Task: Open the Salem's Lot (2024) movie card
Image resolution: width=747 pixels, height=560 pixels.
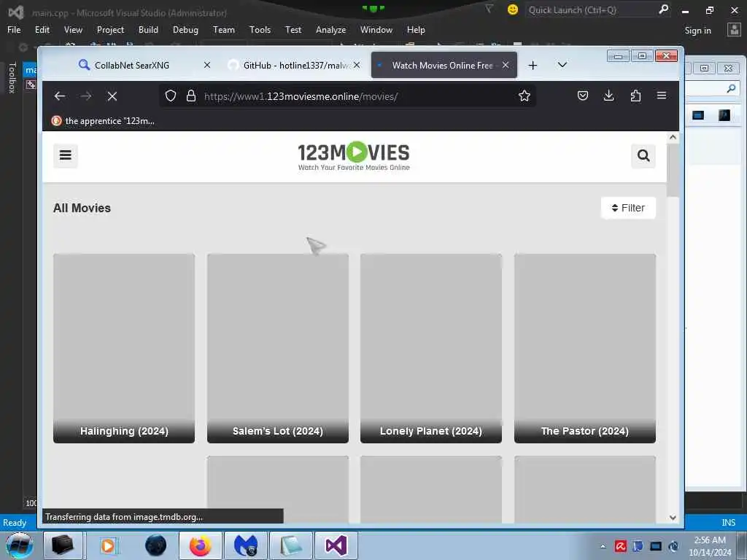Action: click(x=278, y=348)
